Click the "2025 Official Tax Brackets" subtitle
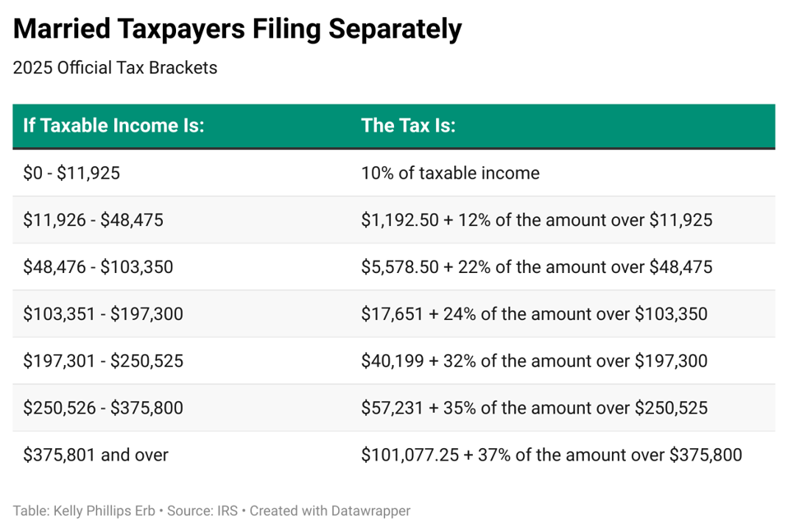 (115, 68)
